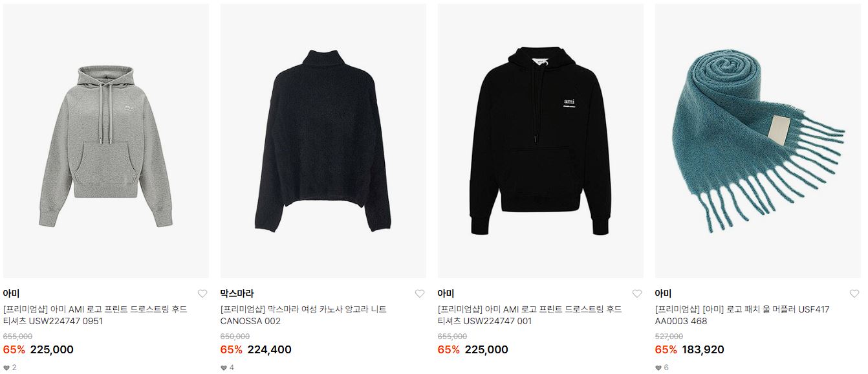Save black AMI hoodie with heart icon
This screenshot has width=868, height=374.
tap(637, 294)
